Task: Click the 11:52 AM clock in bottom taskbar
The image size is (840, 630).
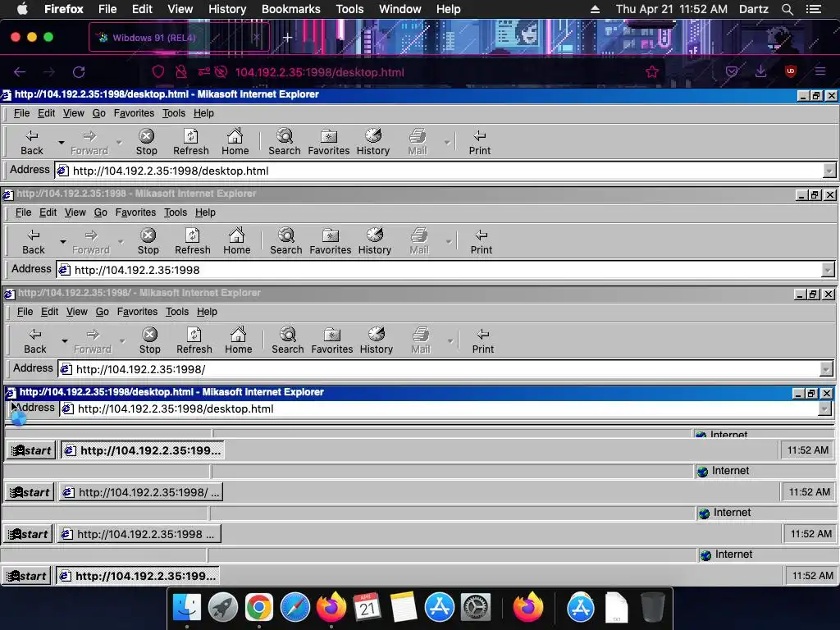Action: point(812,576)
